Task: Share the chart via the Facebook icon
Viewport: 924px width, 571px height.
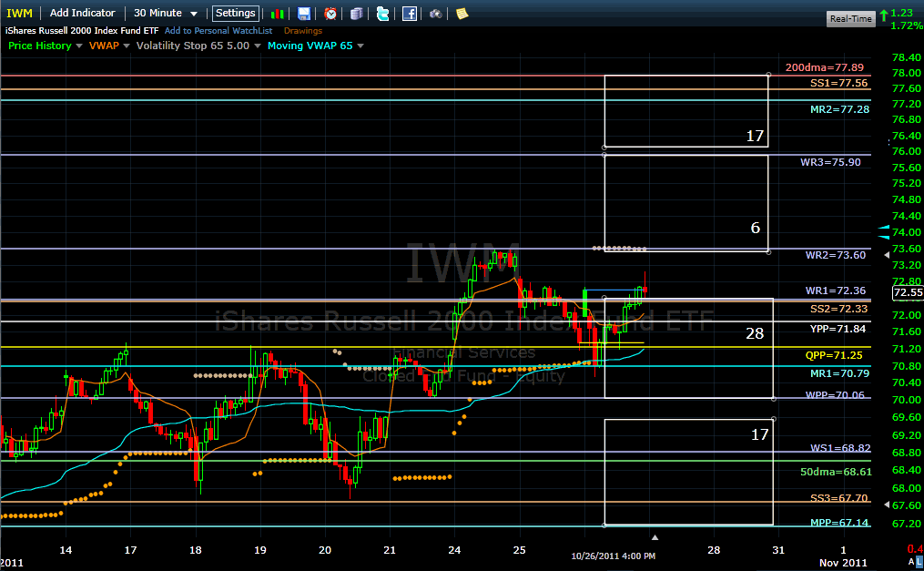Action: pyautogui.click(x=410, y=14)
